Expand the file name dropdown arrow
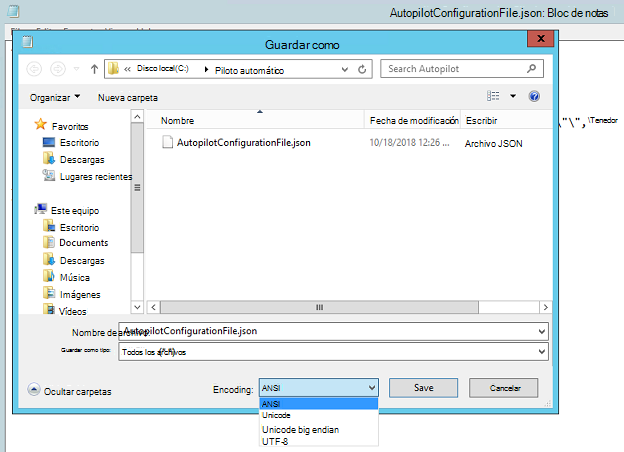The image size is (624, 452). (x=542, y=331)
